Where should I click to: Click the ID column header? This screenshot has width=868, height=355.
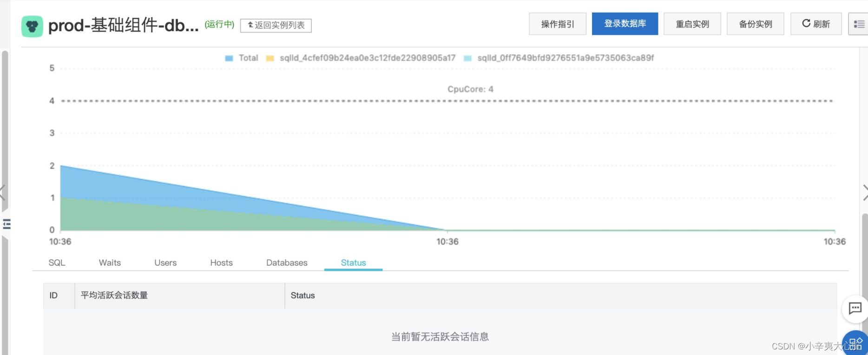pyautogui.click(x=59, y=295)
